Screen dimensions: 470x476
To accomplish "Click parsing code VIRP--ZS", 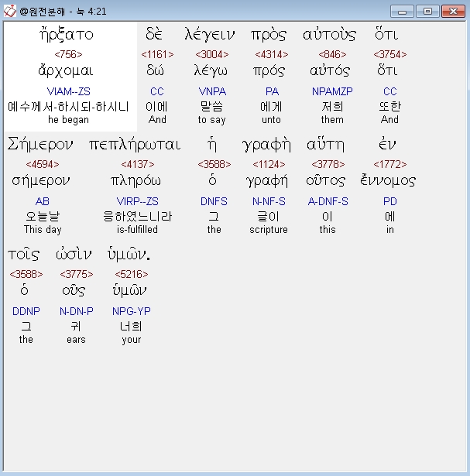I will 138,201.
